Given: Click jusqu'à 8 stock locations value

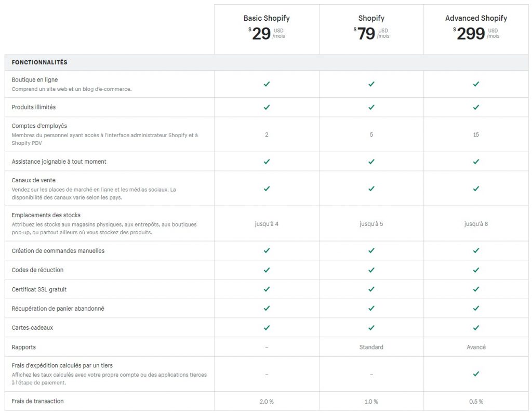Looking at the screenshot, I should (476, 224).
